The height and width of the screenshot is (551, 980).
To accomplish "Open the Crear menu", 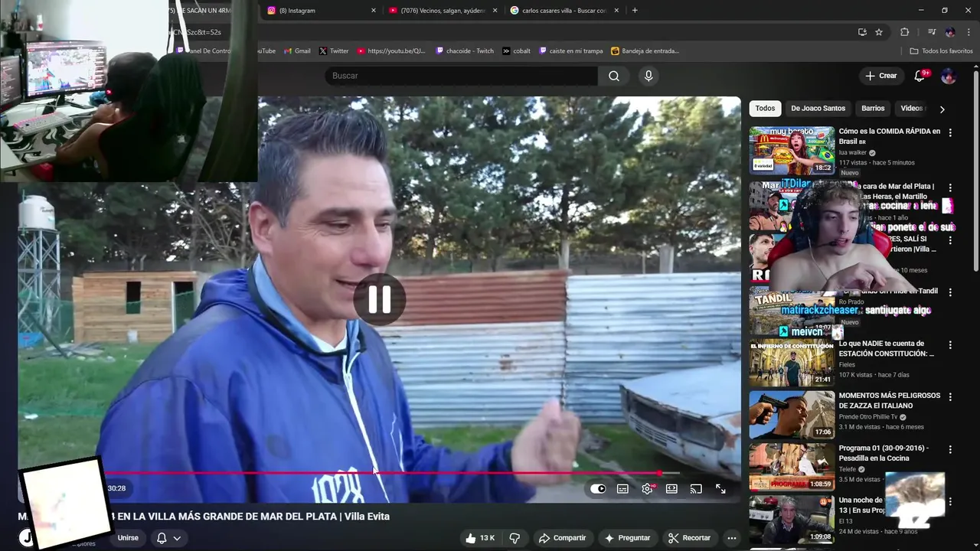I will pyautogui.click(x=880, y=76).
